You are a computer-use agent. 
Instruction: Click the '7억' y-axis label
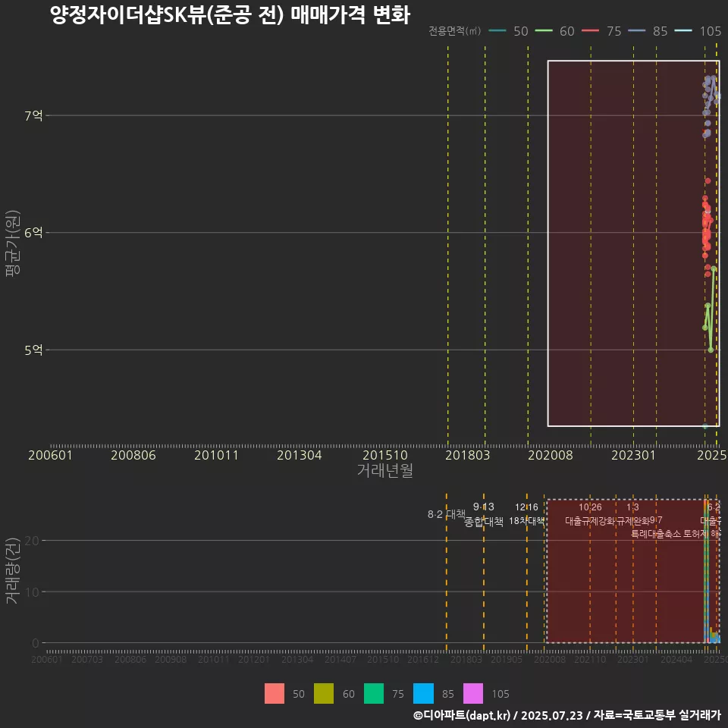(x=33, y=115)
